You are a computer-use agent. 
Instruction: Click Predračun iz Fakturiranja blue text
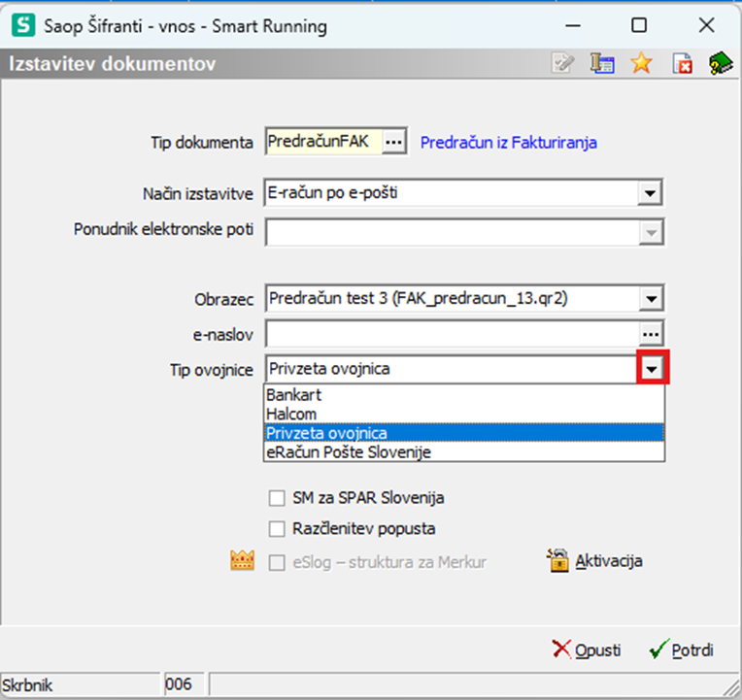coord(509,143)
